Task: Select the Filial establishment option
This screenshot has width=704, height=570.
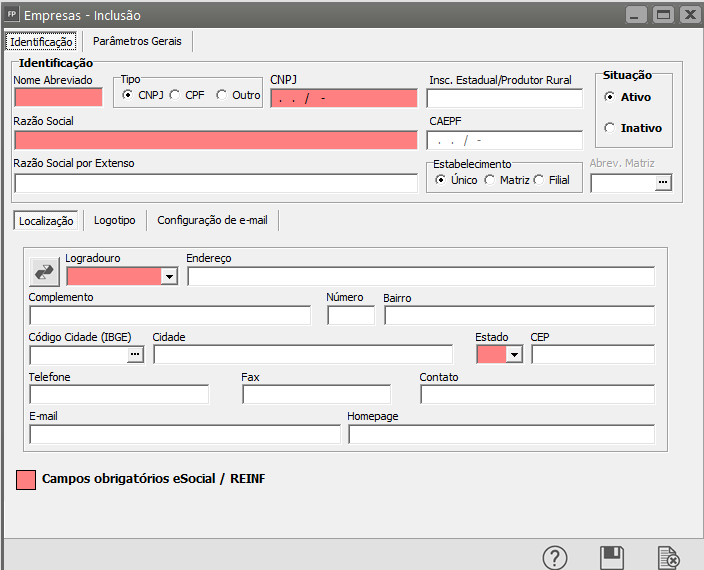Action: pyautogui.click(x=539, y=180)
